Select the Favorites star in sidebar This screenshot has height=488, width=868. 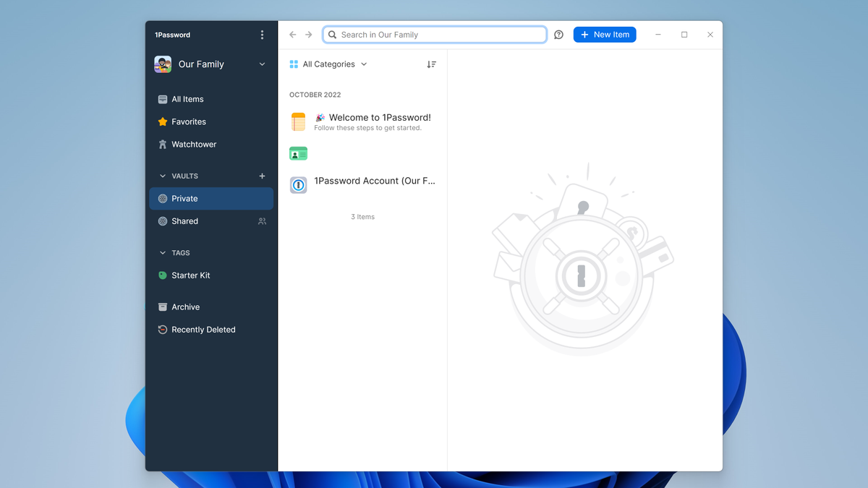click(192, 121)
